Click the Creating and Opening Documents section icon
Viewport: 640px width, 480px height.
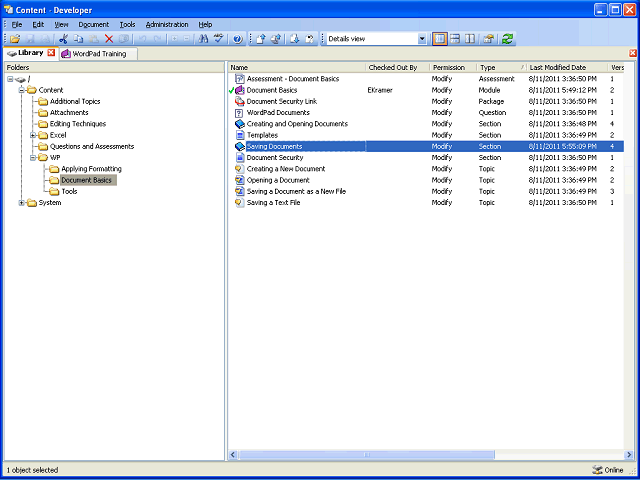pyautogui.click(x=240, y=124)
